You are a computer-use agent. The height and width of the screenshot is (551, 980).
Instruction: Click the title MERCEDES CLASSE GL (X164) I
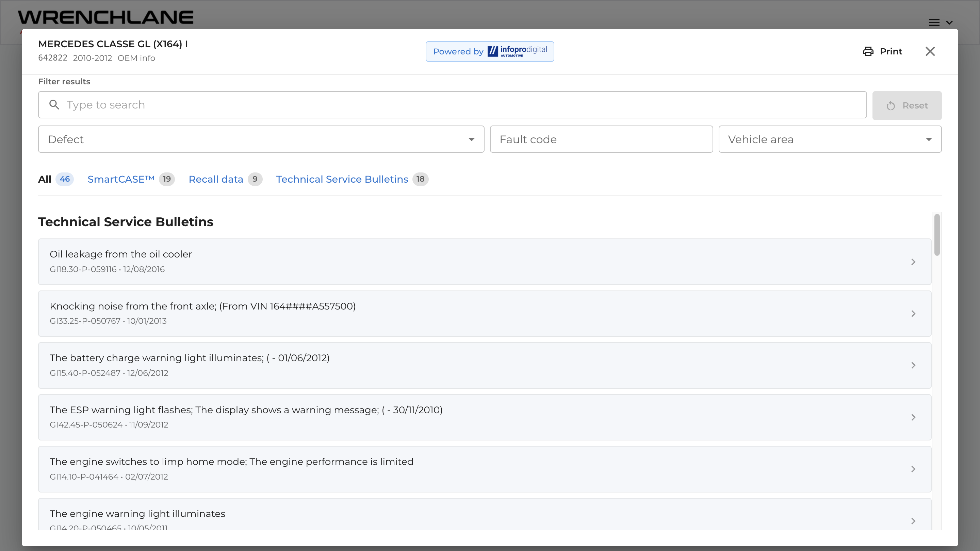113,44
